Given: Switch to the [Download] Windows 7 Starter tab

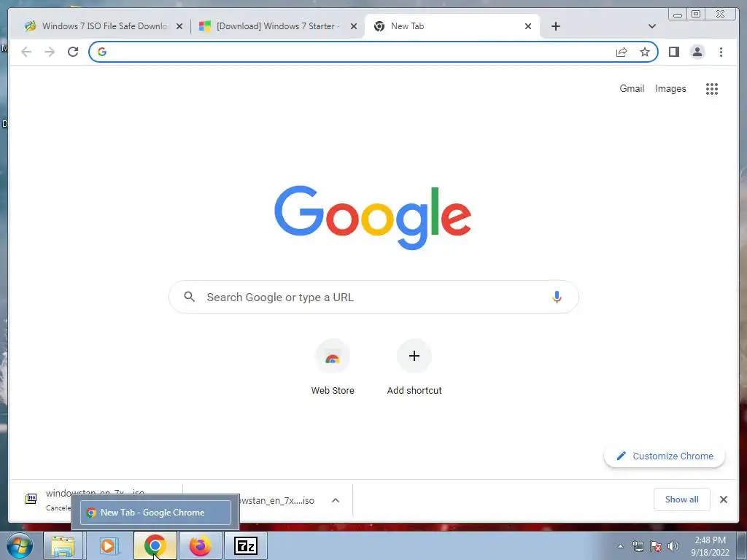Looking at the screenshot, I should pyautogui.click(x=278, y=26).
